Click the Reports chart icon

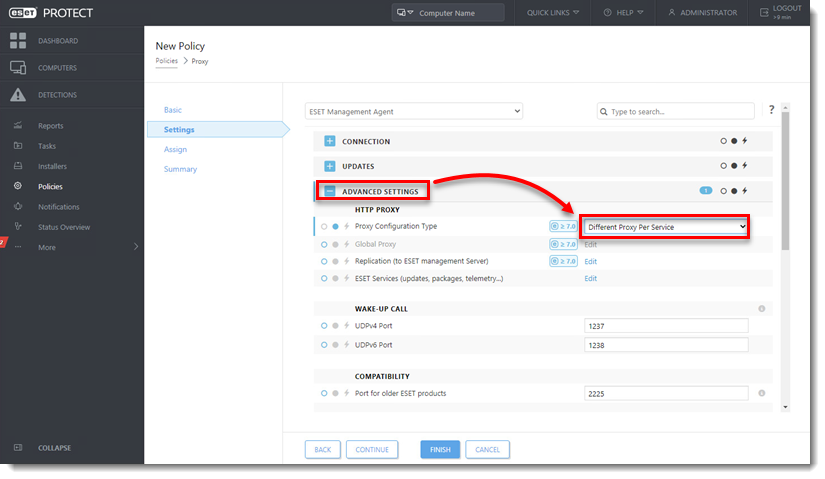[x=18, y=125]
